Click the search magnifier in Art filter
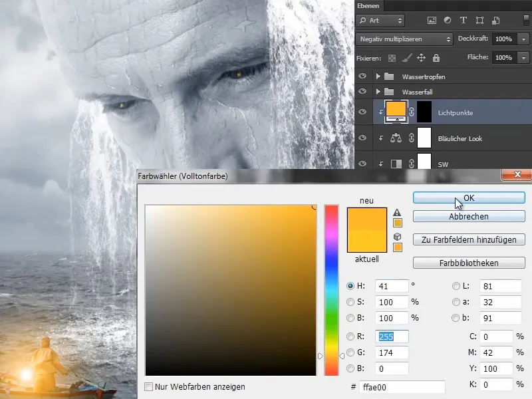Viewport: 532px width, 399px height. pos(362,21)
